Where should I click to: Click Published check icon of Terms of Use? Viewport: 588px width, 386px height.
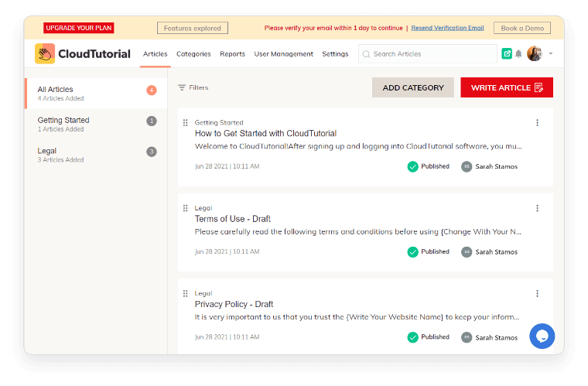point(412,252)
